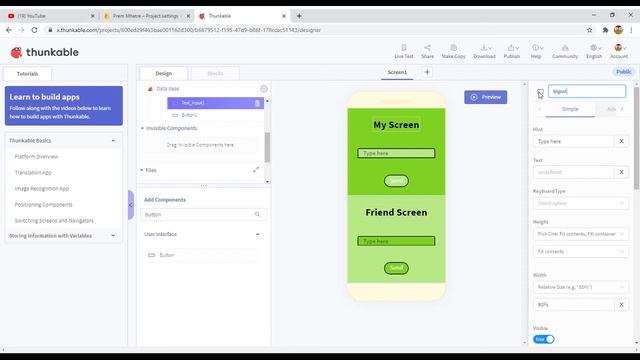Click the Add Components search field
Screen dimensions: 640x360
coord(203,214)
